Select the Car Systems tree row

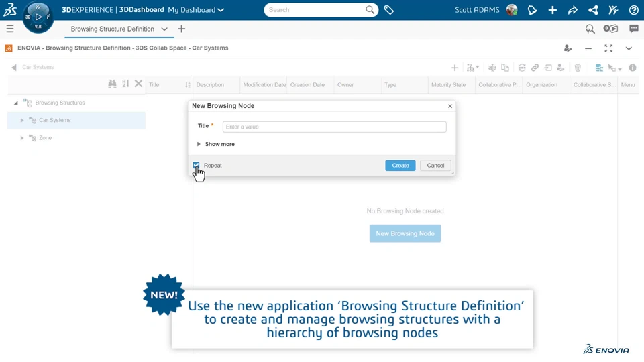click(76, 120)
